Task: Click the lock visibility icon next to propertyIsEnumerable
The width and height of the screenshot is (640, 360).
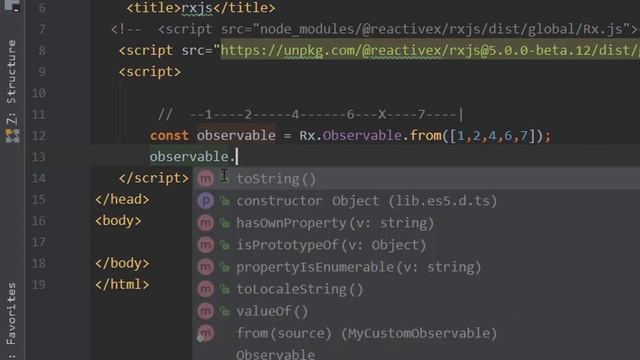Action: click(224, 267)
